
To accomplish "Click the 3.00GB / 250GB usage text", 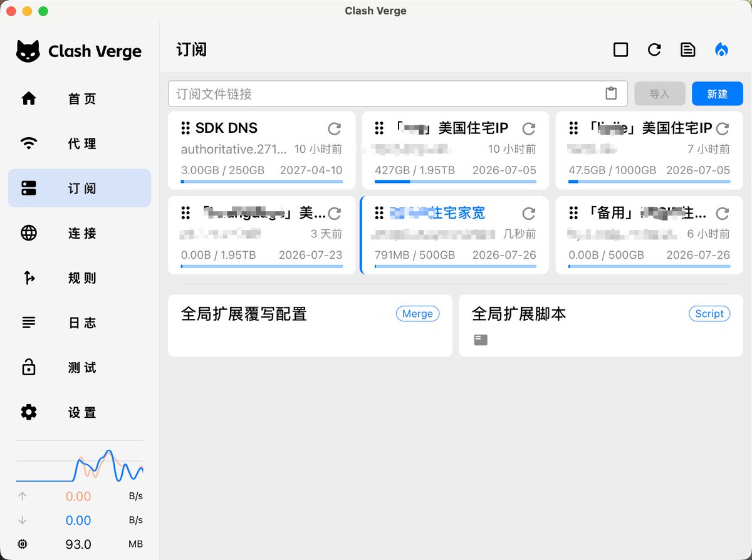I will point(222,170).
